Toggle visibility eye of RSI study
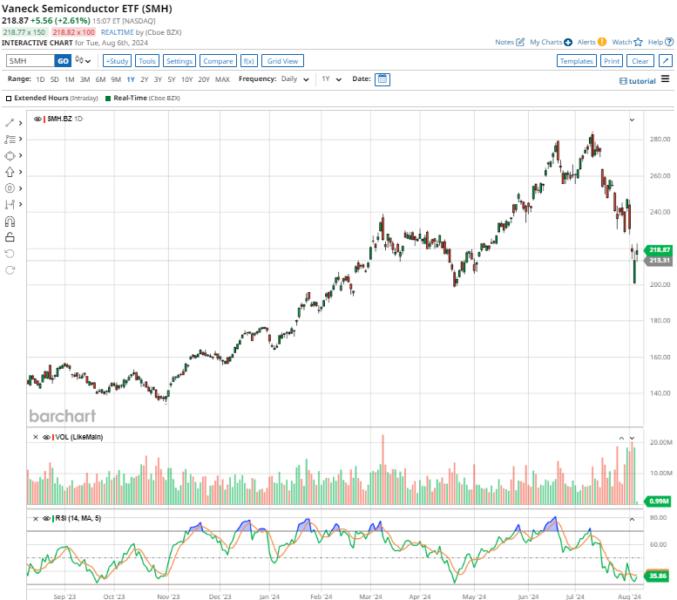Screen dimensions: 677x600 point(46,518)
